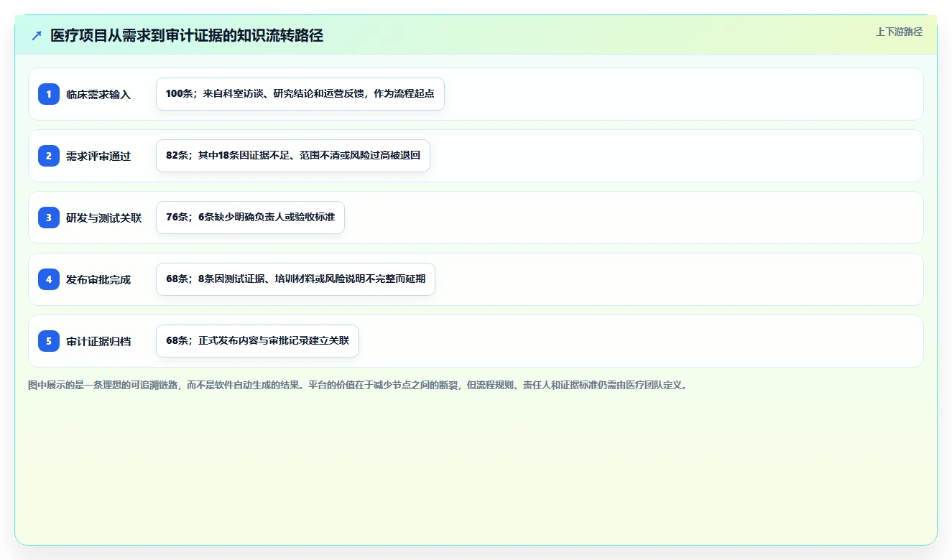Click the 上下游路径 label in the header
The width and height of the screenshot is (952, 560).
(x=899, y=32)
